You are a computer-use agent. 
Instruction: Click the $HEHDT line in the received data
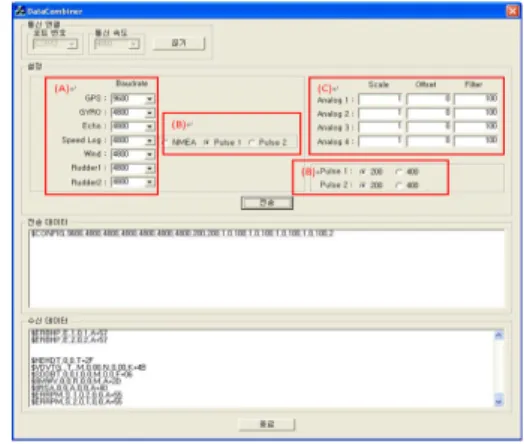tap(62, 360)
